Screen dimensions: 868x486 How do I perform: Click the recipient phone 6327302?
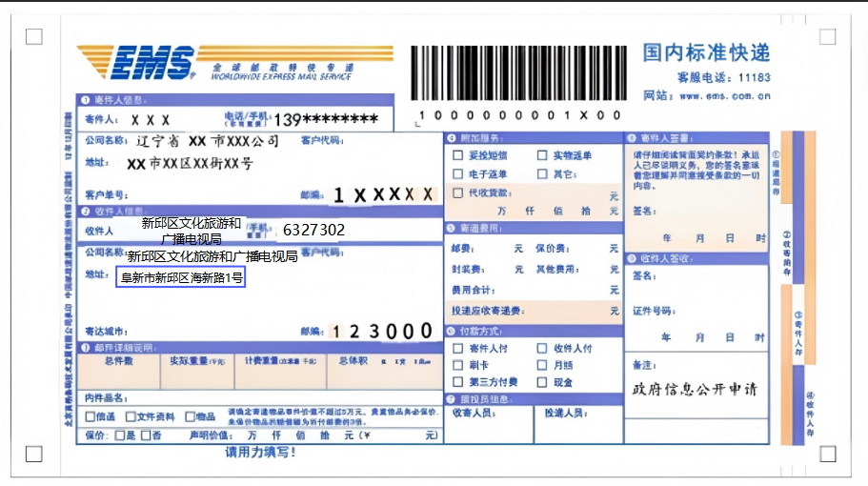[x=313, y=230]
